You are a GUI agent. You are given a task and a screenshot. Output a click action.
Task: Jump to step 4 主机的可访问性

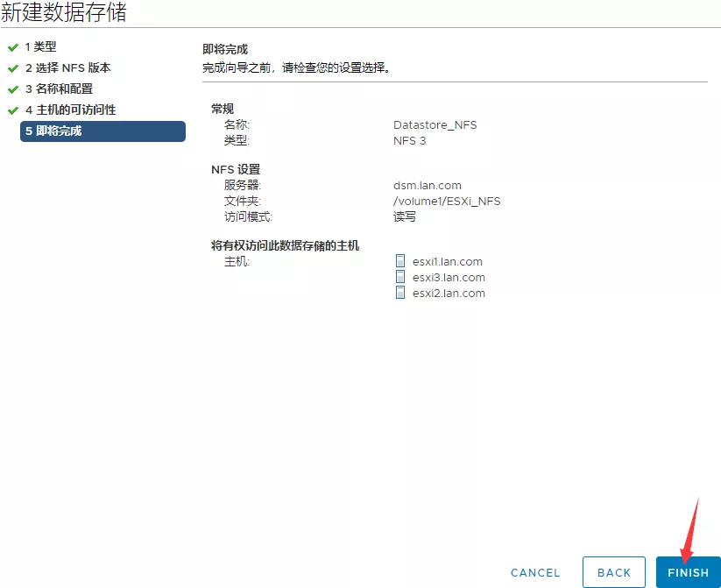pyautogui.click(x=70, y=110)
